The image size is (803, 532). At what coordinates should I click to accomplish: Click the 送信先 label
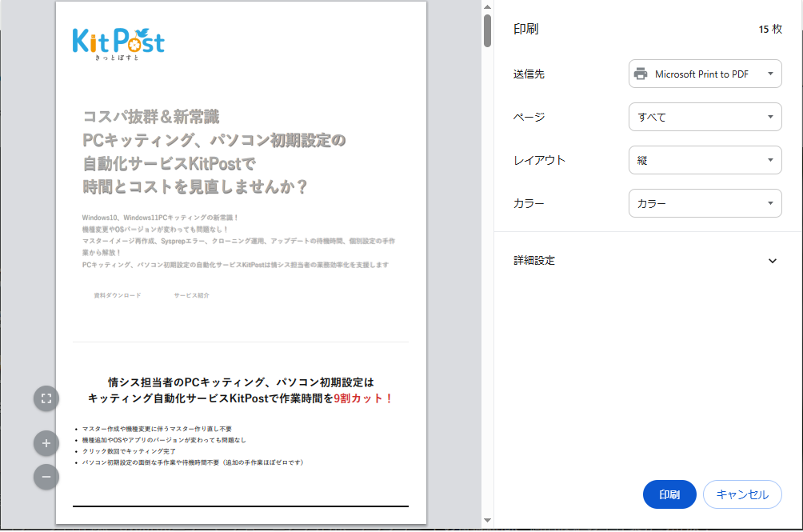click(x=529, y=74)
